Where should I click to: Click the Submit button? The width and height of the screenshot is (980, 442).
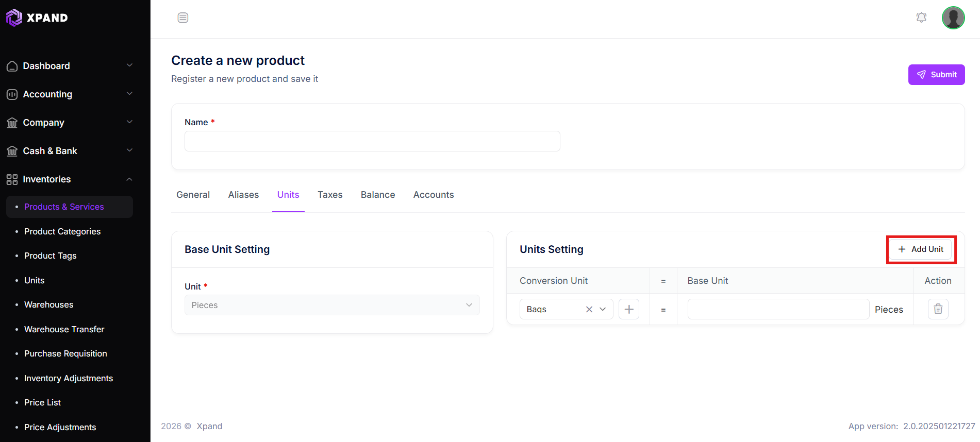coord(936,75)
